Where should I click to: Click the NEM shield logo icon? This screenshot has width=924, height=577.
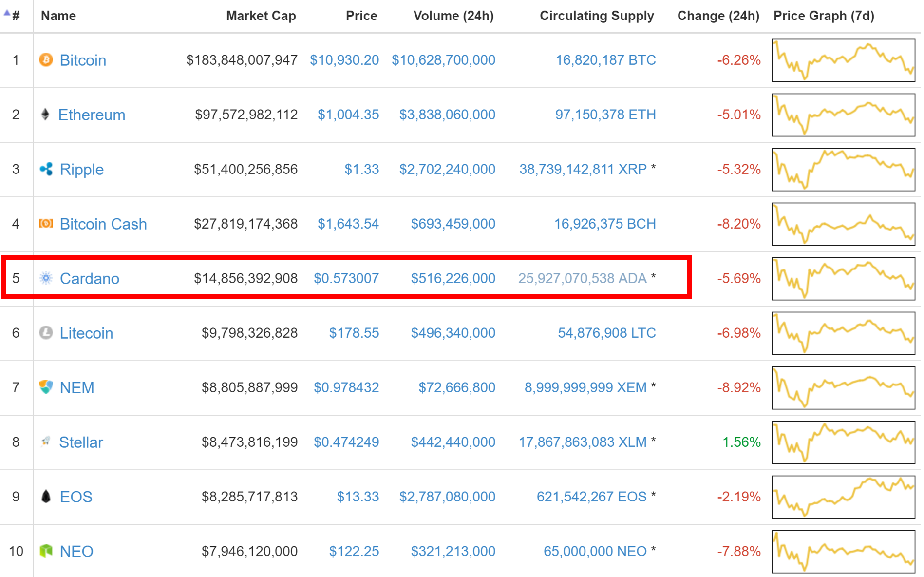(46, 387)
